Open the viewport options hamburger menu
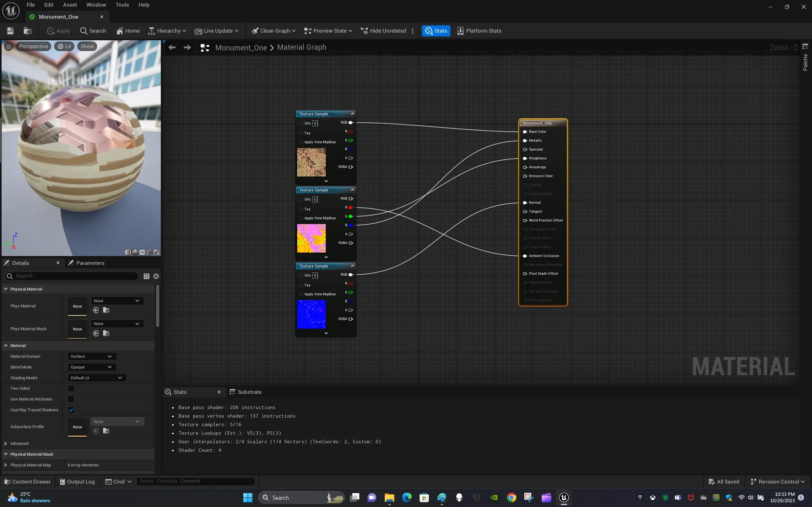Screen dimensions: 812x507 point(9,46)
